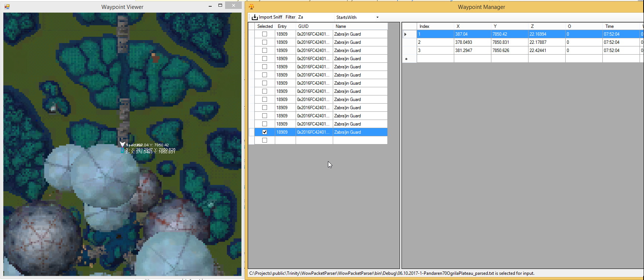Image resolution: width=644 pixels, height=280 pixels.
Task: Click the Waypoint Viewer window icon
Action: click(7, 7)
